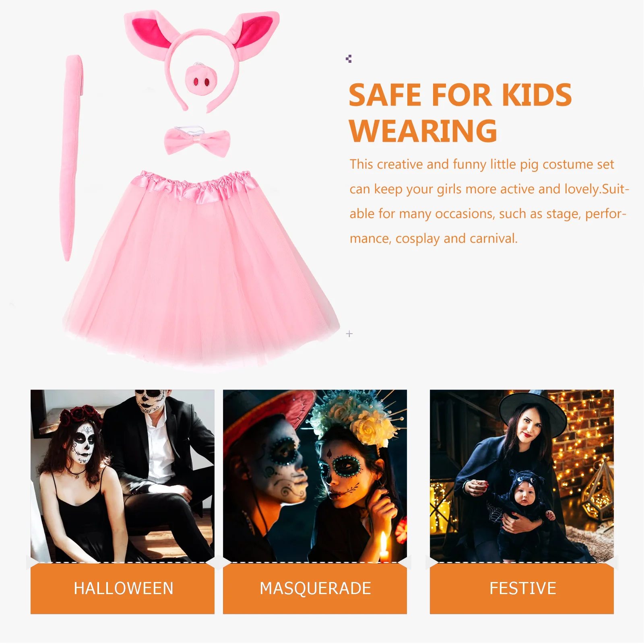Viewport: 644px width, 644px height.
Task: Click the witch's black pointed hat
Action: pos(532,411)
